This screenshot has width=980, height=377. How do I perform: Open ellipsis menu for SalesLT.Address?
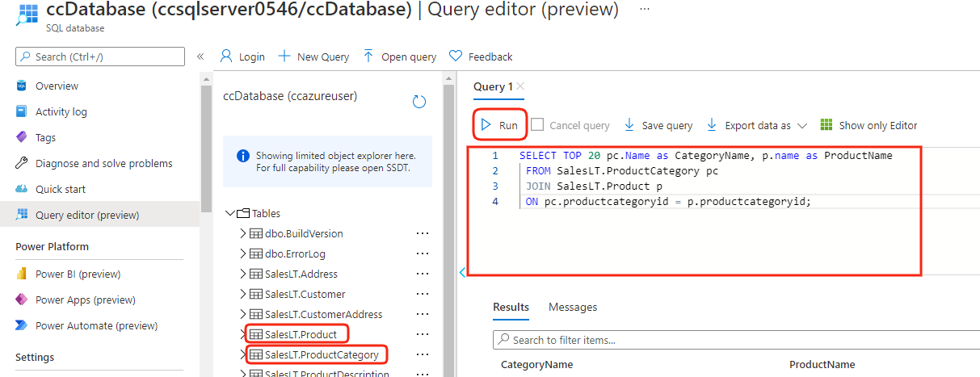(422, 274)
